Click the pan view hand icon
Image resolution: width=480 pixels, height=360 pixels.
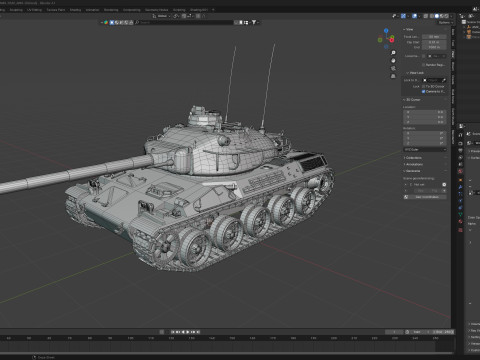pos(393,61)
